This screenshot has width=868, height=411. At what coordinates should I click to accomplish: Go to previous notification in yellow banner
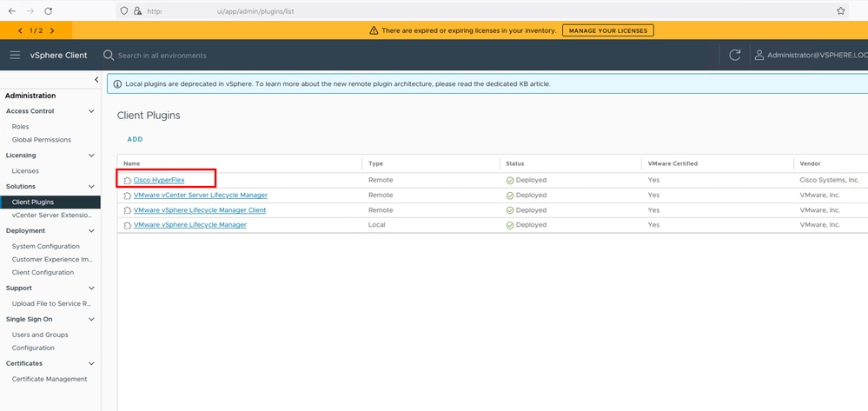21,31
